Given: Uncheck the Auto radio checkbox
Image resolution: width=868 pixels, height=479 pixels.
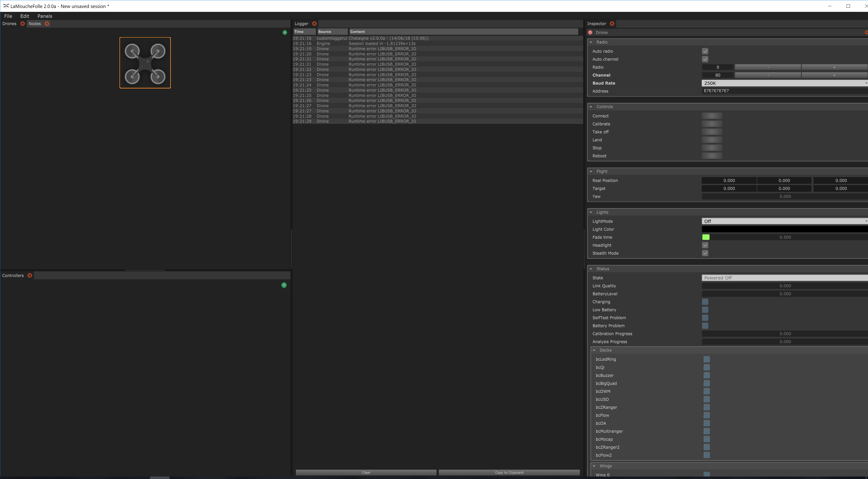Looking at the screenshot, I should pos(705,51).
